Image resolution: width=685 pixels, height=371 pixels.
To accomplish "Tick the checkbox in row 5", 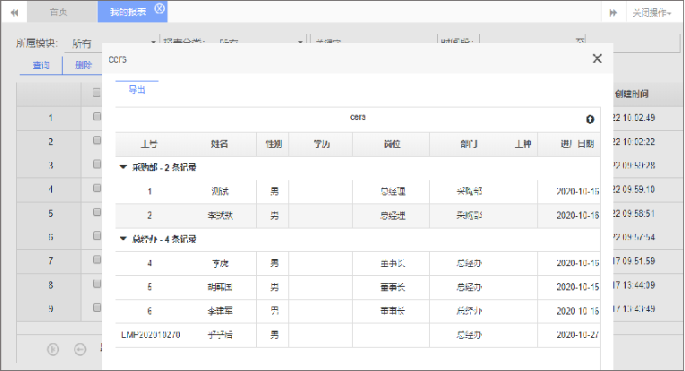I will [97, 212].
